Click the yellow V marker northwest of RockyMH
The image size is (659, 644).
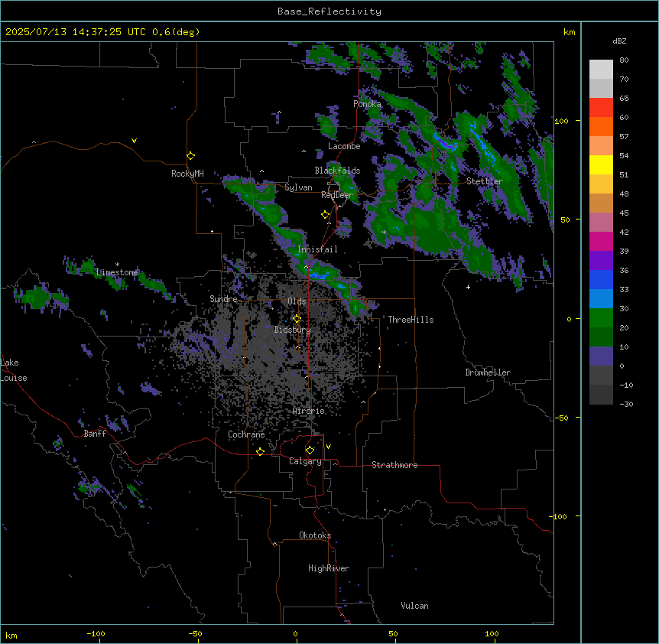click(134, 141)
